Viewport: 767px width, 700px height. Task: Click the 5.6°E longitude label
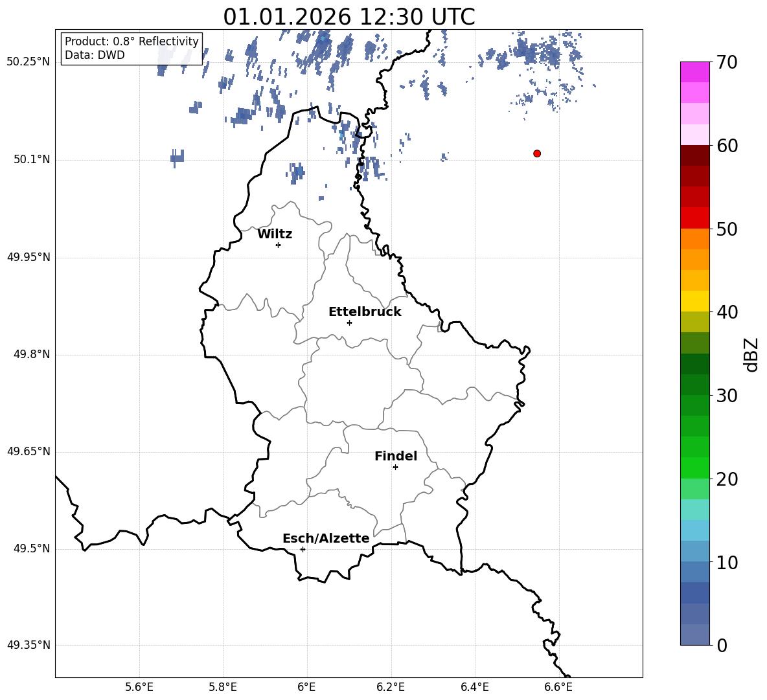point(139,687)
